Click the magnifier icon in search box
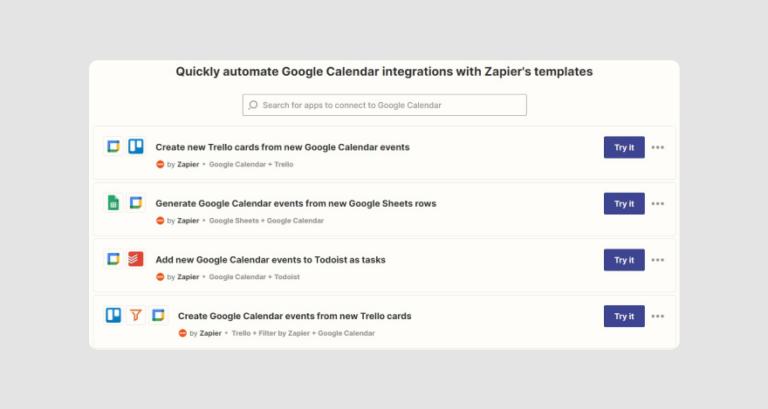Screen dimensions: 768x409 point(253,105)
